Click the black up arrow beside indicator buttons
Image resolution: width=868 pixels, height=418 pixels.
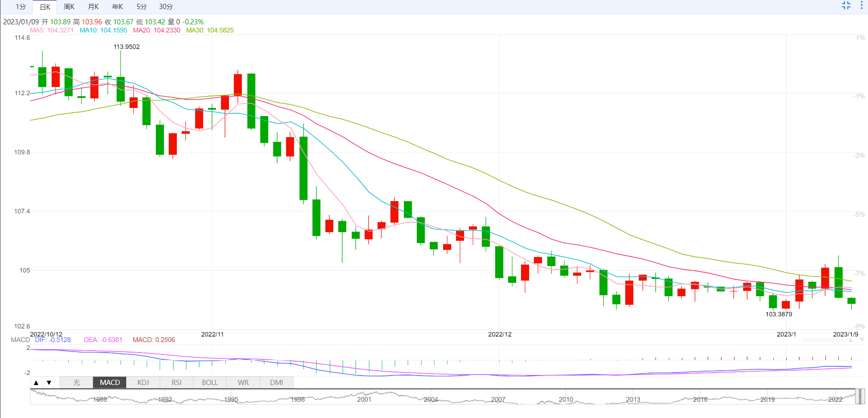tap(36, 383)
